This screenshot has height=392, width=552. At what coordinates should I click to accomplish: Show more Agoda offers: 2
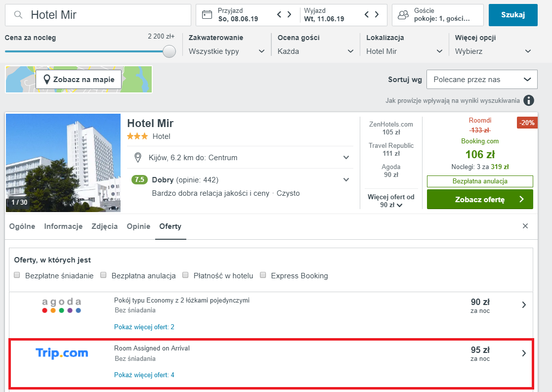click(144, 327)
